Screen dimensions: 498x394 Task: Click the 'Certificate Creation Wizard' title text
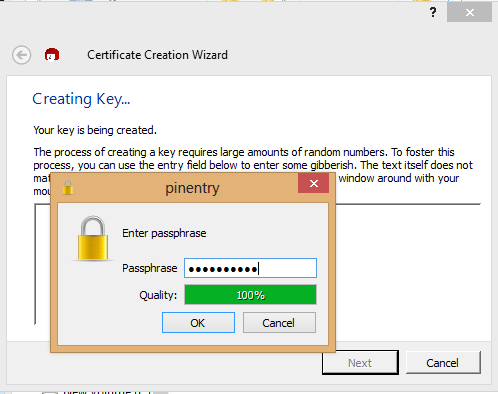tap(157, 55)
